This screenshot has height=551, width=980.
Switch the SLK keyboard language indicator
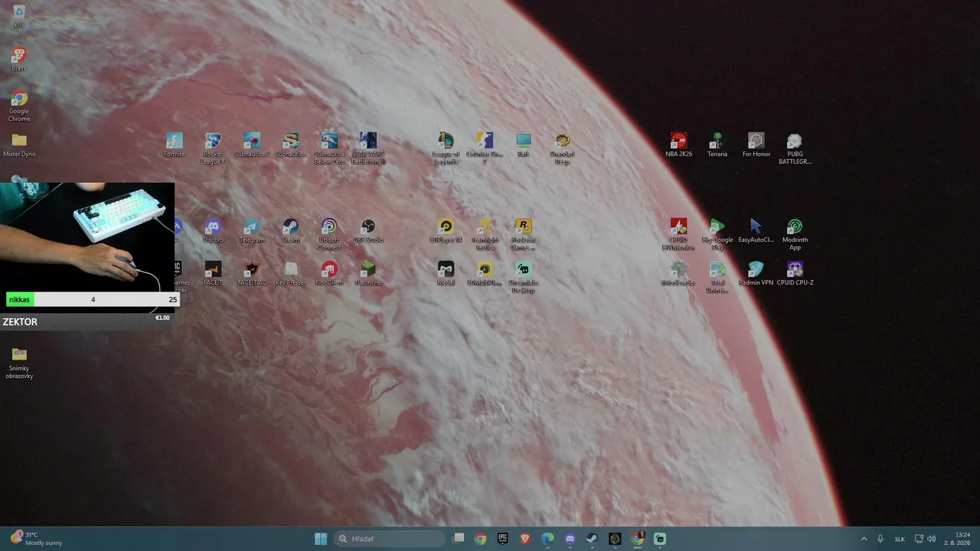[900, 539]
